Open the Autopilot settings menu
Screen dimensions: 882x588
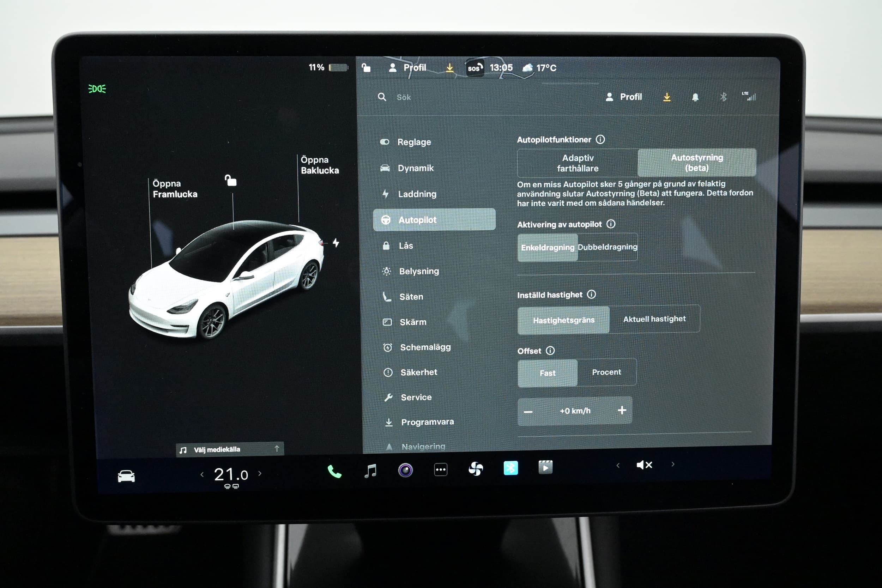point(434,219)
